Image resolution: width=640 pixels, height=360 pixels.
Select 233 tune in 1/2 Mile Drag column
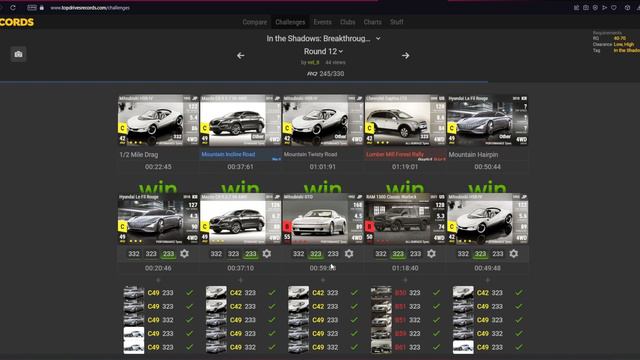tap(168, 253)
